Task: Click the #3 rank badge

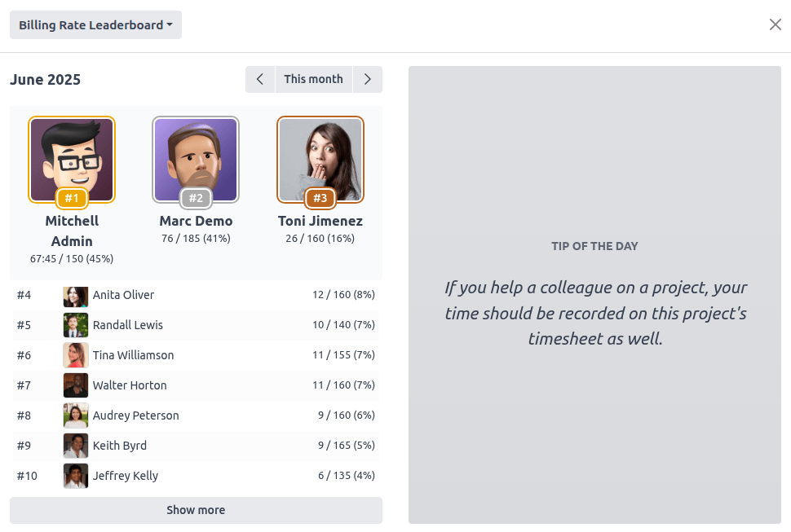Action: click(320, 198)
